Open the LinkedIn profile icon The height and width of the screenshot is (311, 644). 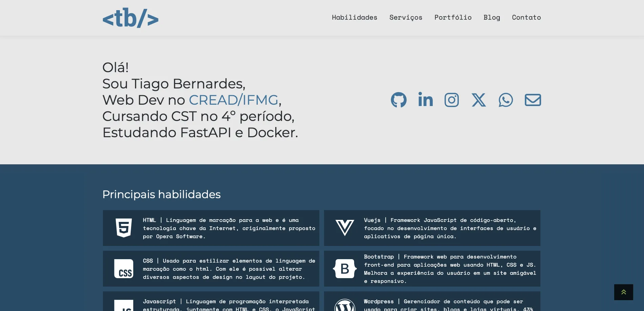pyautogui.click(x=425, y=99)
